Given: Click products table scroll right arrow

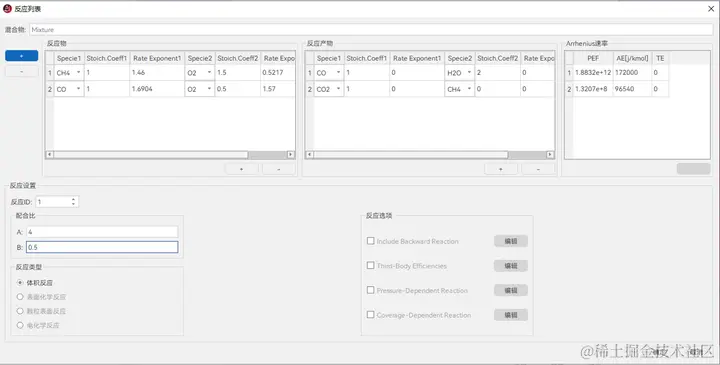Looking at the screenshot, I should click(551, 155).
